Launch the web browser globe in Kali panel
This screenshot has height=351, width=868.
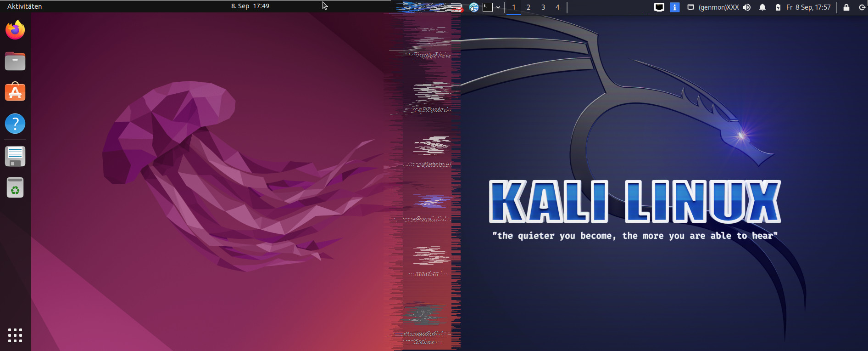point(474,7)
